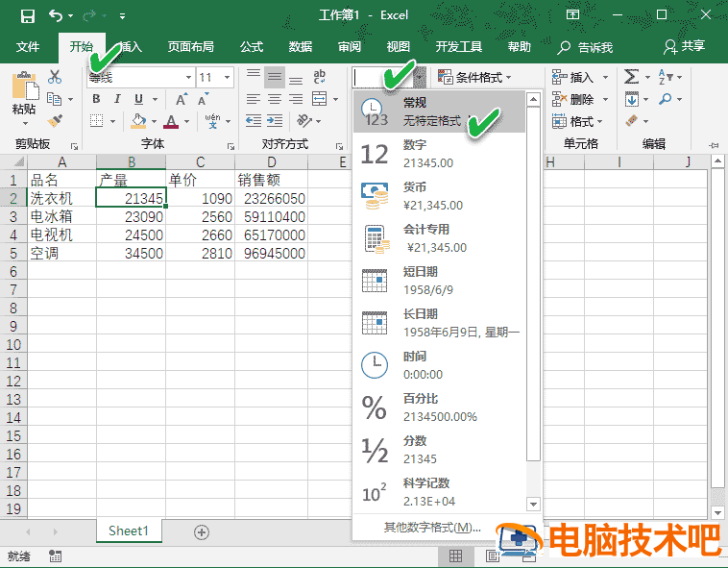
Task: Align text to top of cell
Action: click(253, 77)
